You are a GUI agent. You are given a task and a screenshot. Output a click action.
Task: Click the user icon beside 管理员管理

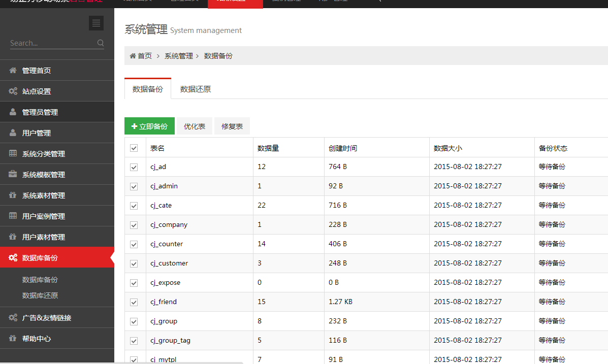(13, 112)
